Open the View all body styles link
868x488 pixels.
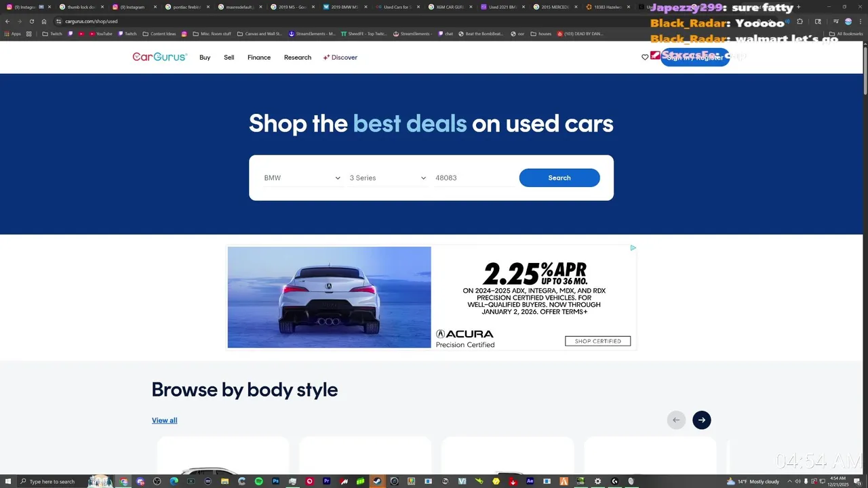164,420
